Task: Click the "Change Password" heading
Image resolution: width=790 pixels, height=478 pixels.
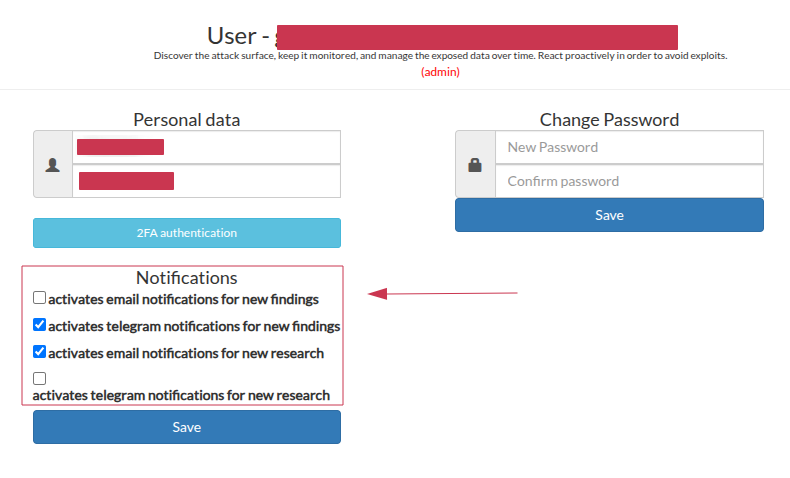Action: point(609,120)
